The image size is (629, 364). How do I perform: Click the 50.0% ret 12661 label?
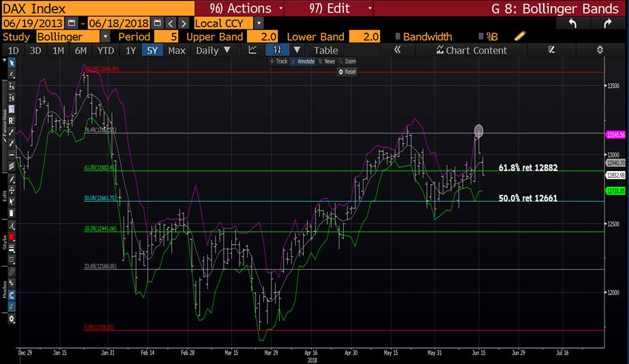pyautogui.click(x=528, y=198)
